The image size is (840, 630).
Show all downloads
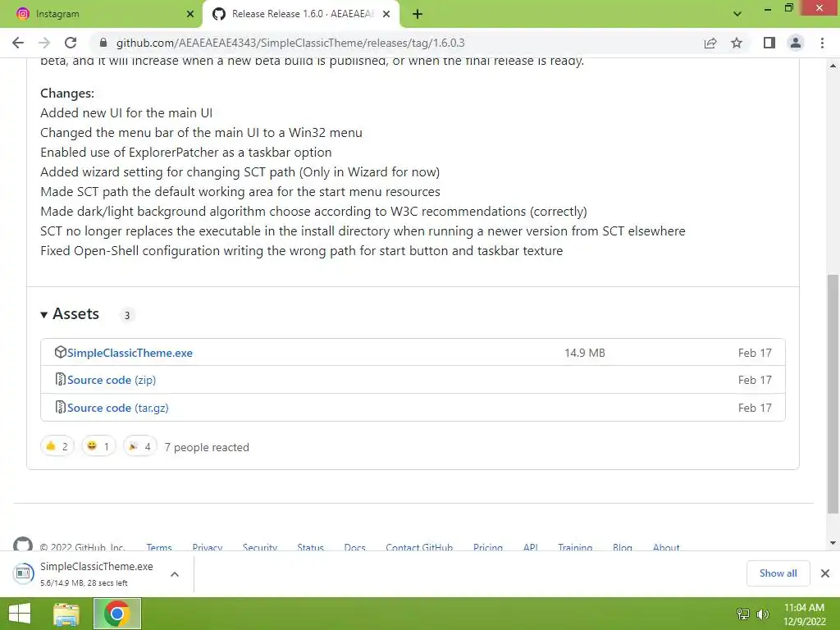[778, 573]
